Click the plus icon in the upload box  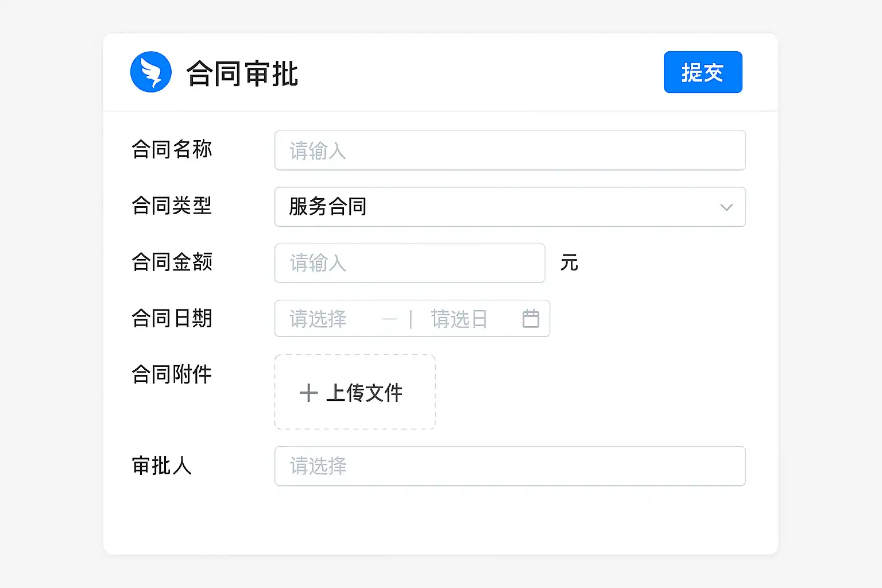coord(308,393)
